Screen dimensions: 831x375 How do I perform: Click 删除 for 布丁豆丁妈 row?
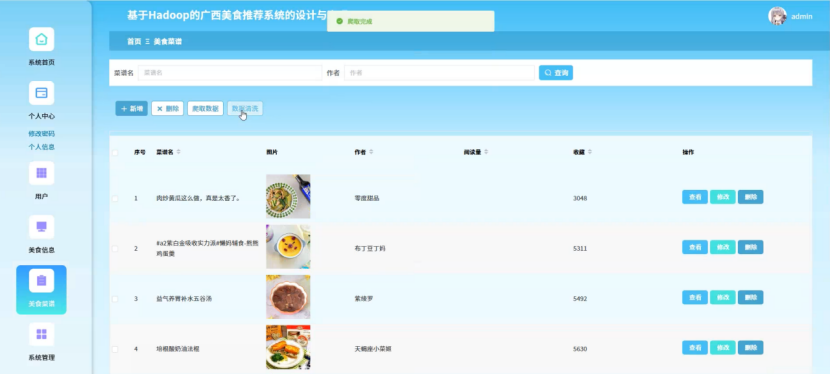coord(750,247)
